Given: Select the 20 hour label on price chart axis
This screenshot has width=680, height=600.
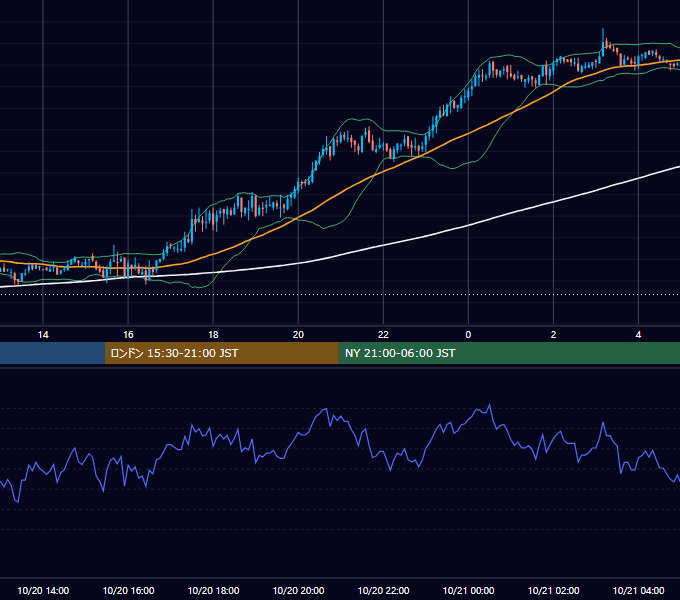Looking at the screenshot, I should click(298, 335).
